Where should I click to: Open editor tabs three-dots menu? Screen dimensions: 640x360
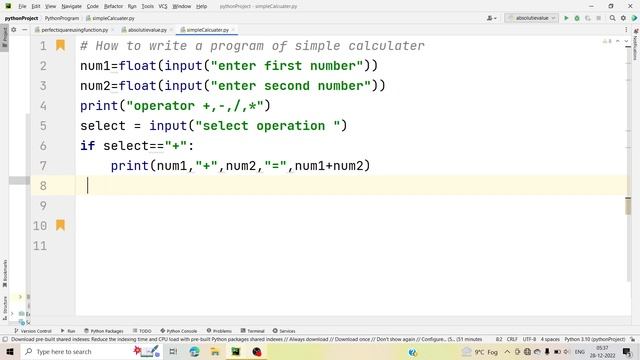[x=626, y=30]
